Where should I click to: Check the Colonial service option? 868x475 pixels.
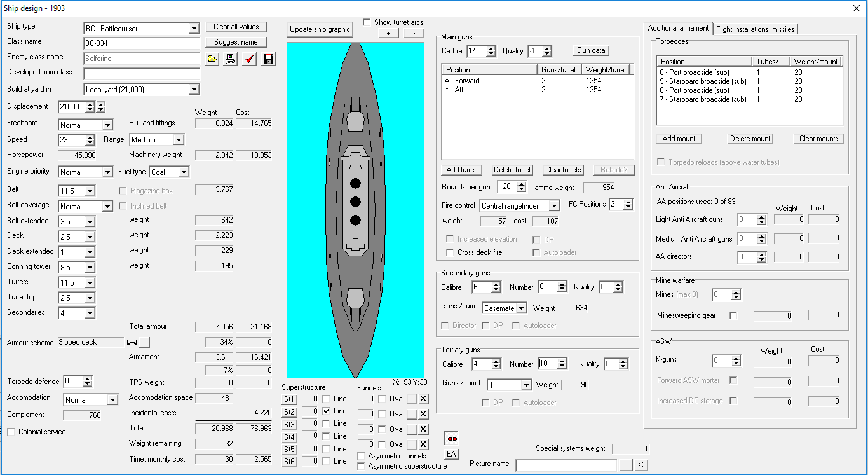[11, 432]
